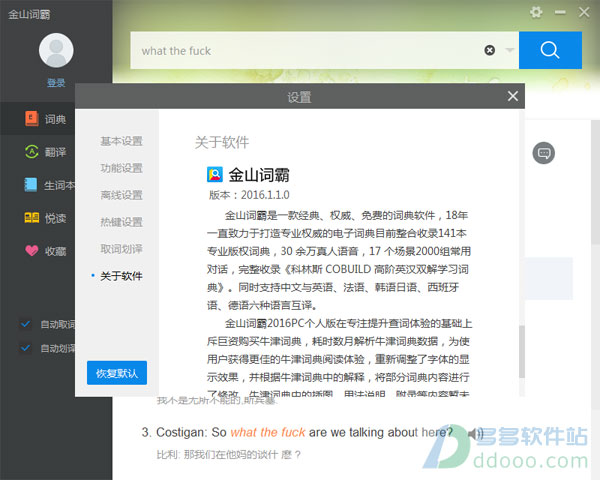
Task: Click the highlighted 'what the fuck' in example 3
Action: pos(268,432)
